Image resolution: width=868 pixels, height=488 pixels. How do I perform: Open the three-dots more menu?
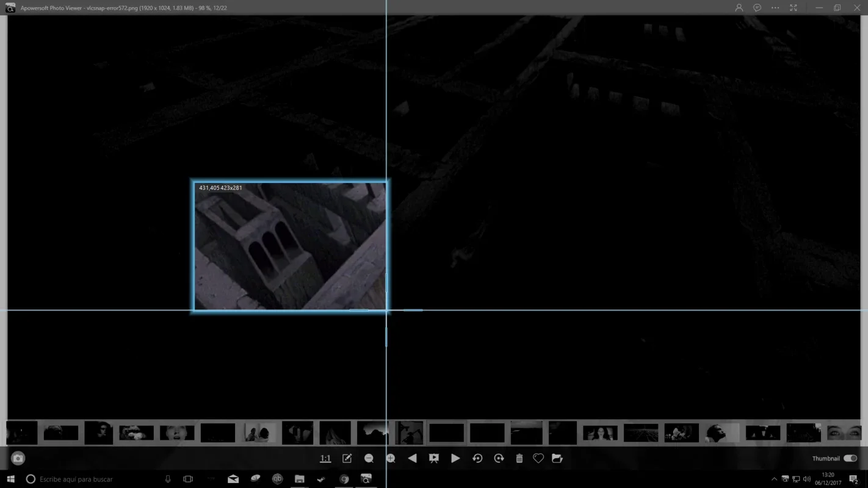(x=775, y=8)
